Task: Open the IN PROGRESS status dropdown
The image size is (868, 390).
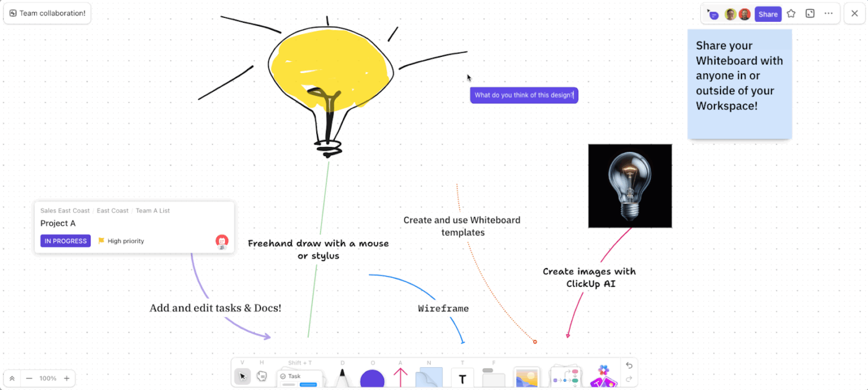Action: 65,241
